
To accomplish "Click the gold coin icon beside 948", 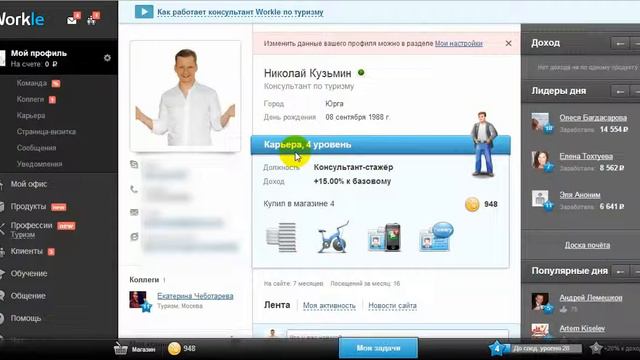I will tap(472, 204).
